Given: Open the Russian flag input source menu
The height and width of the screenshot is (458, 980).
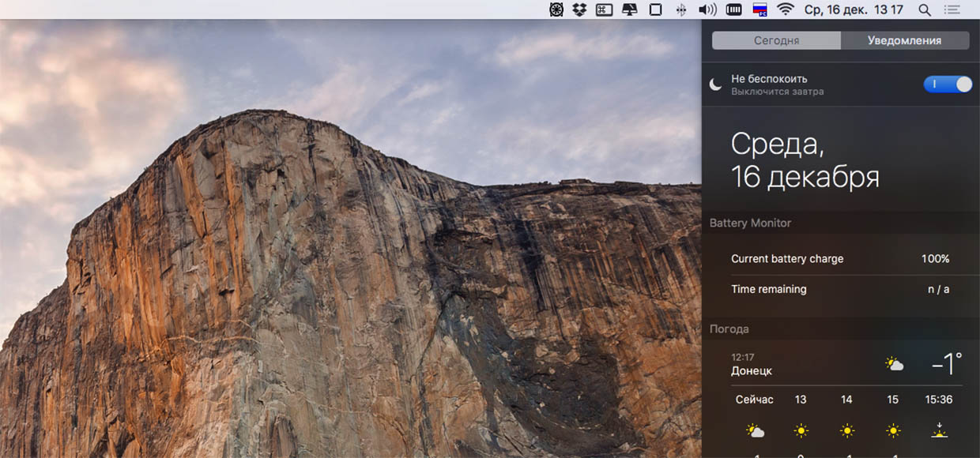Looking at the screenshot, I should (x=760, y=9).
